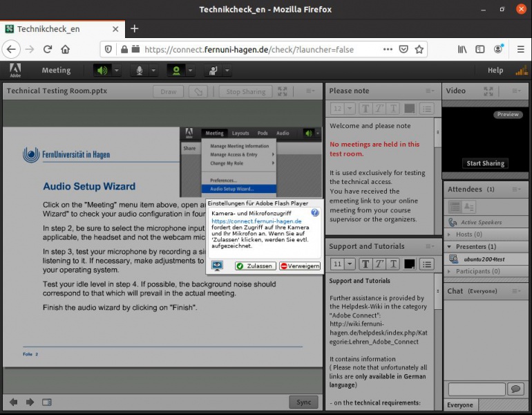Toggle the webcam button in the meeting bar
532x415 pixels.
point(176,71)
